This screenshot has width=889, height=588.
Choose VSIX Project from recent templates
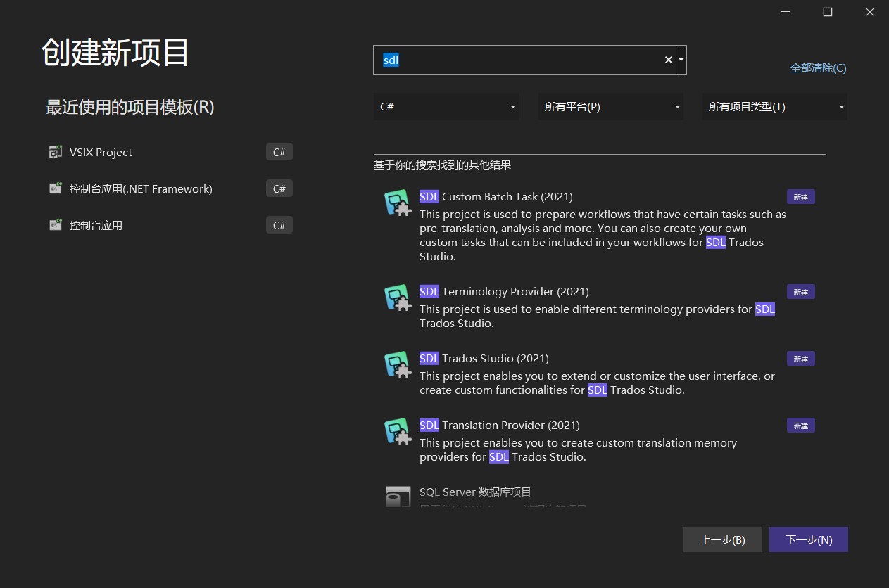coord(101,153)
